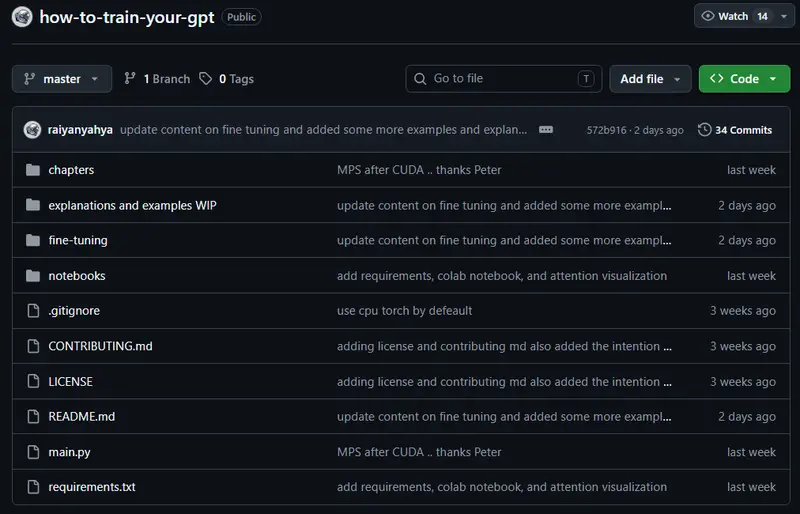Image resolution: width=800 pixels, height=514 pixels.
Task: Click the Go to file search field
Action: [504, 79]
